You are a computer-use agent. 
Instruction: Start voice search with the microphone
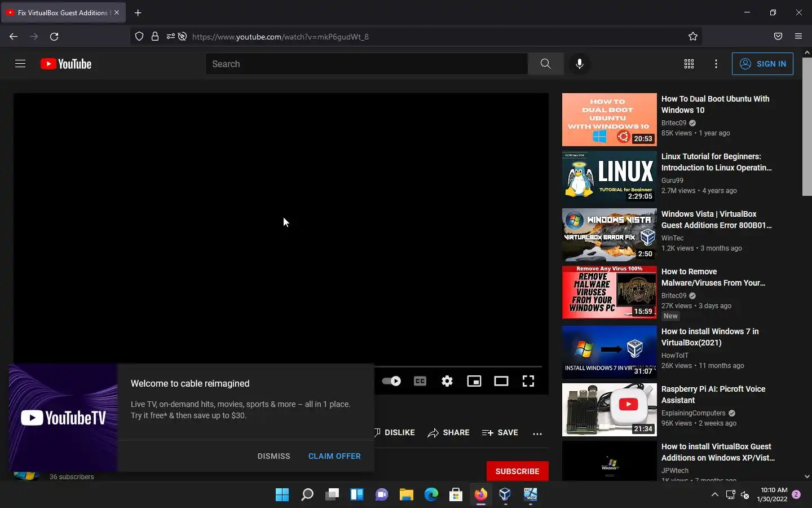pos(579,64)
